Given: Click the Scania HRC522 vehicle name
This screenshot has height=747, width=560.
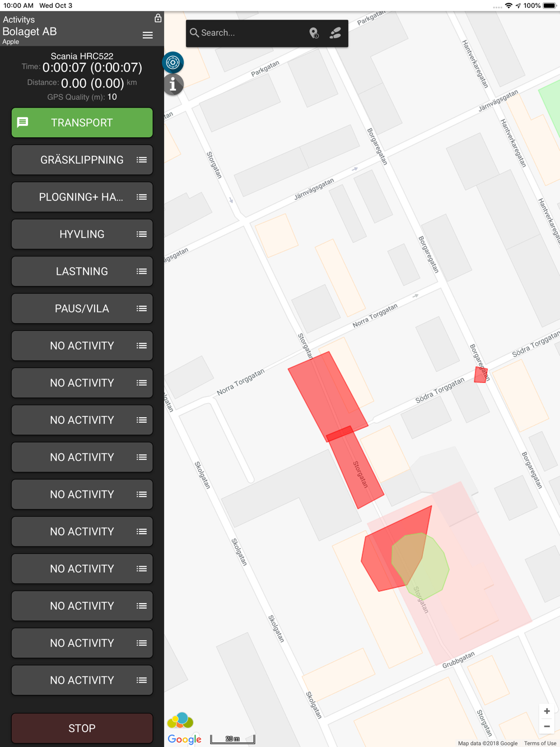Looking at the screenshot, I should pos(82,56).
